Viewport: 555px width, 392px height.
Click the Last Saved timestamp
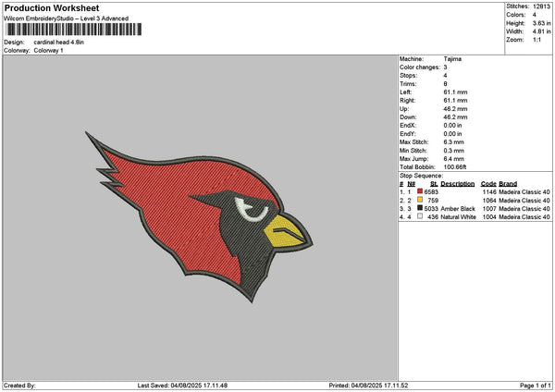click(x=182, y=386)
